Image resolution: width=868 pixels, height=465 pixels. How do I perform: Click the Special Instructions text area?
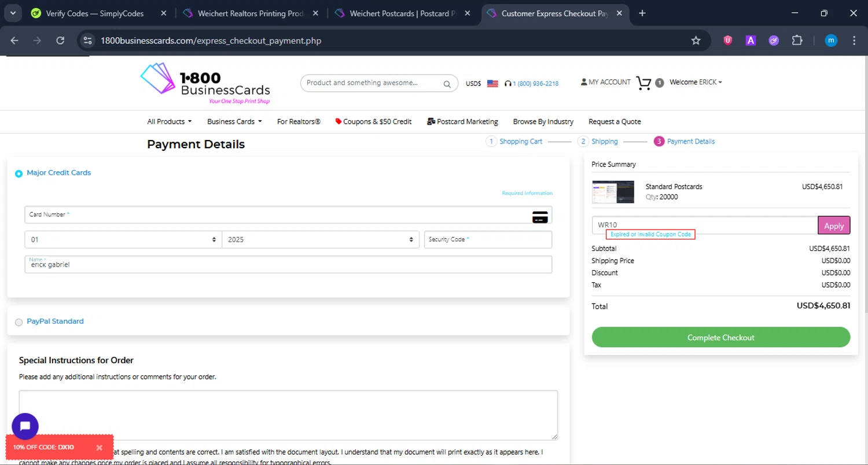click(288, 415)
